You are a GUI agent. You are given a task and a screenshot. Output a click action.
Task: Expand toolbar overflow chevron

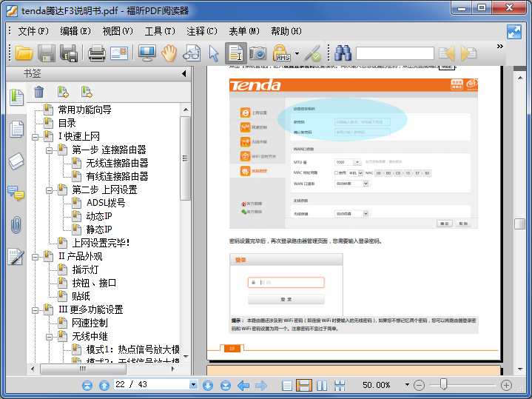(x=499, y=46)
